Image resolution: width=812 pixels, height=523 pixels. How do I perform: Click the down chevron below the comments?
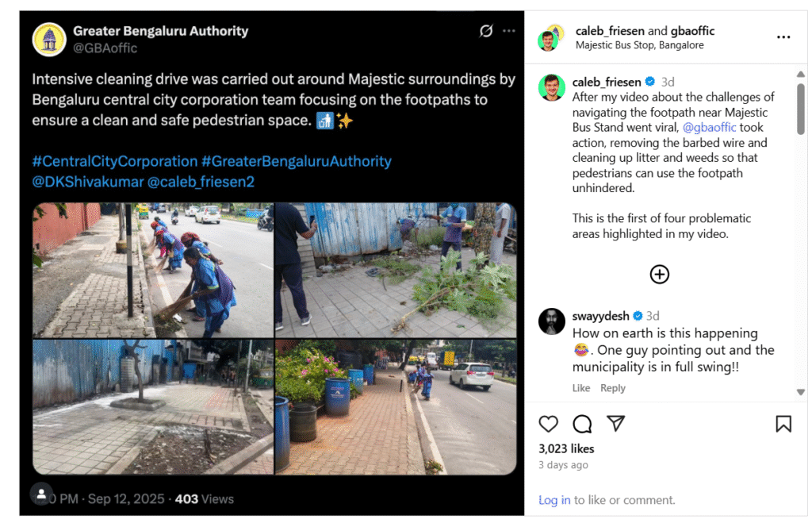point(799,391)
